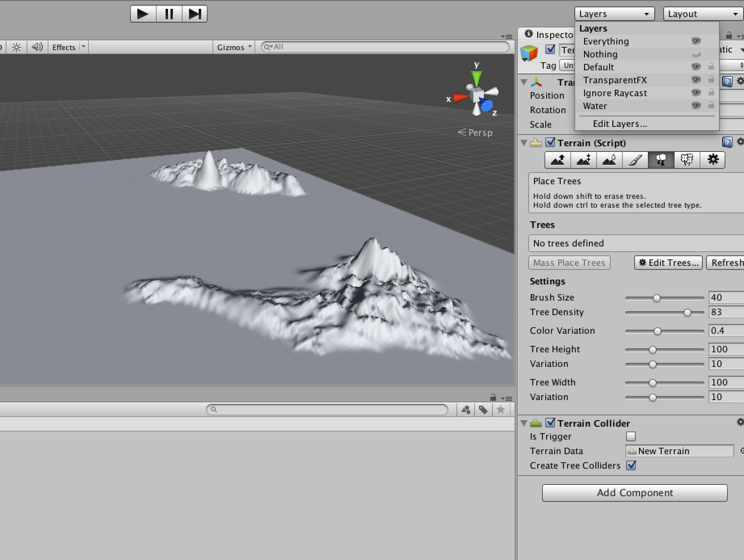
Task: Toggle visibility eye for Ignore Raycast layer
Action: (696, 93)
